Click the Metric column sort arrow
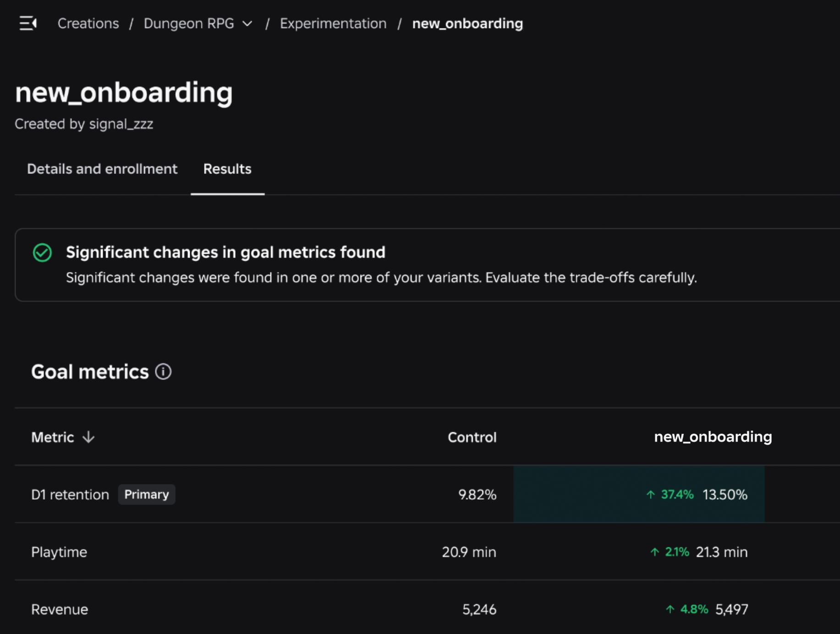 pyautogui.click(x=88, y=437)
